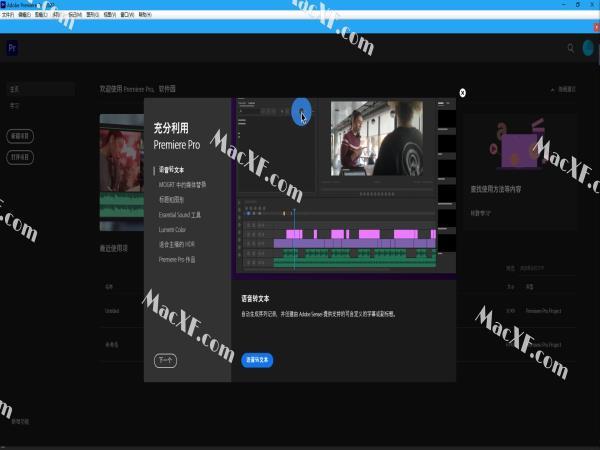600x450 pixels.
Task: Select 标题和图形 in the feature list
Action: pyautogui.click(x=171, y=199)
